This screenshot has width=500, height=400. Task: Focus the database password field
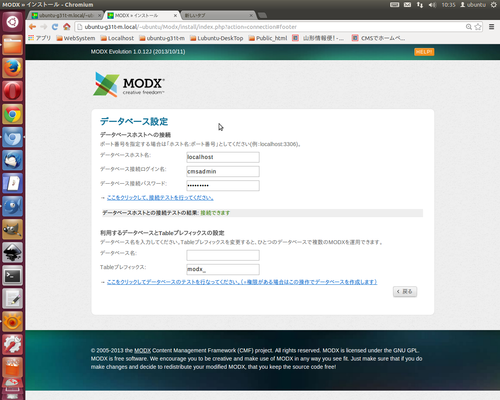223,185
